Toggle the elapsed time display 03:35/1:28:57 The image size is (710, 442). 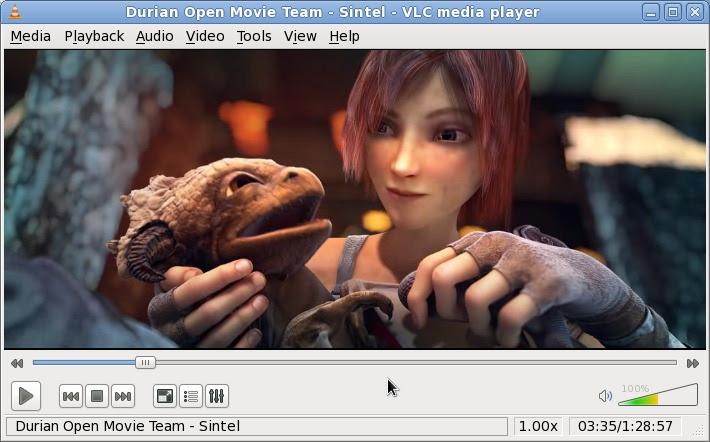625,426
